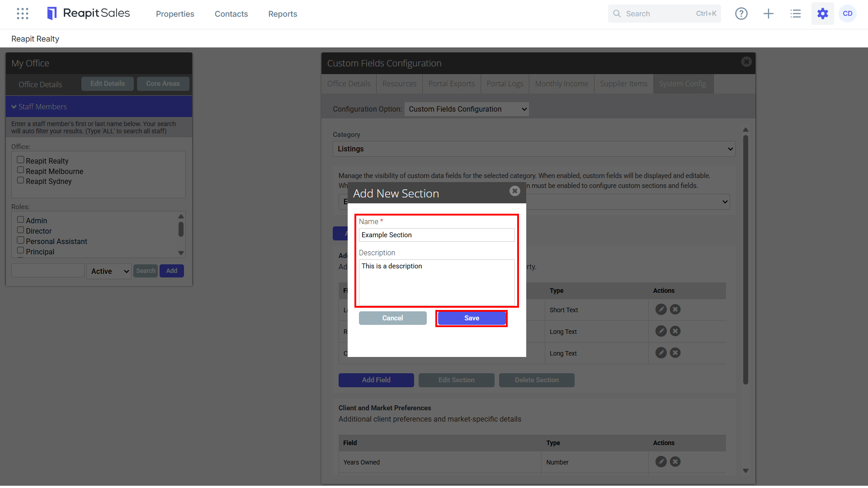Tick the Reapit Melbourne office checkbox
Image resolution: width=868 pixels, height=488 pixels.
tap(20, 170)
